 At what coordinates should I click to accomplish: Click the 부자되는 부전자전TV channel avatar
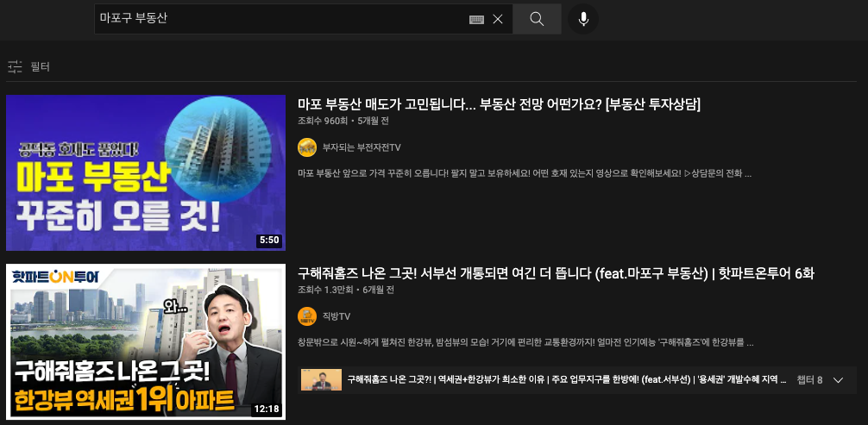[x=306, y=147]
